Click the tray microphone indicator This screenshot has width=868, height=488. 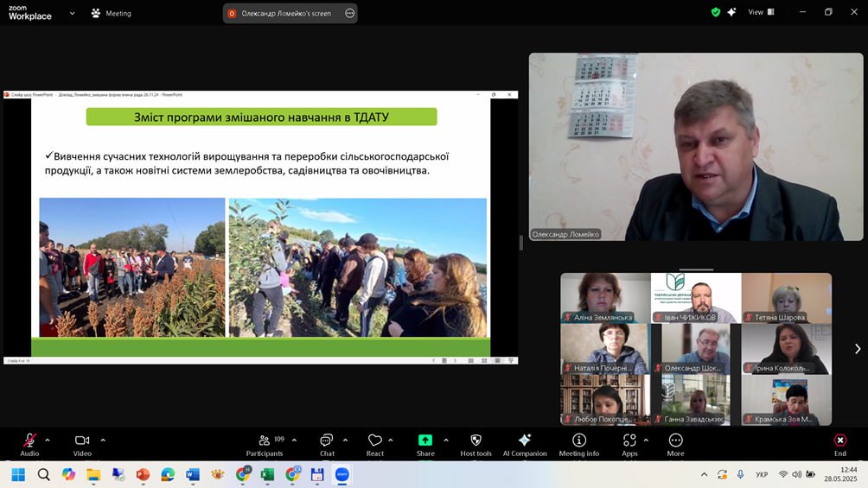(740, 474)
